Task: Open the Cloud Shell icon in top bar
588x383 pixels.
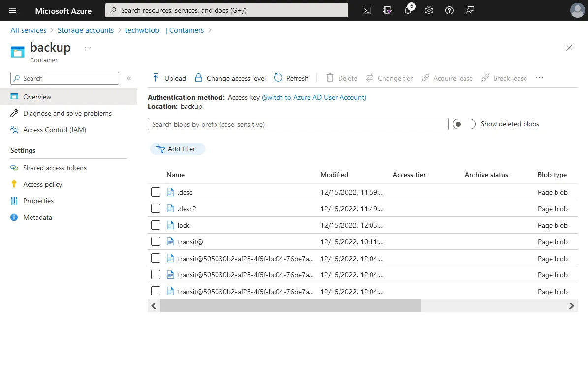Action: click(x=367, y=10)
